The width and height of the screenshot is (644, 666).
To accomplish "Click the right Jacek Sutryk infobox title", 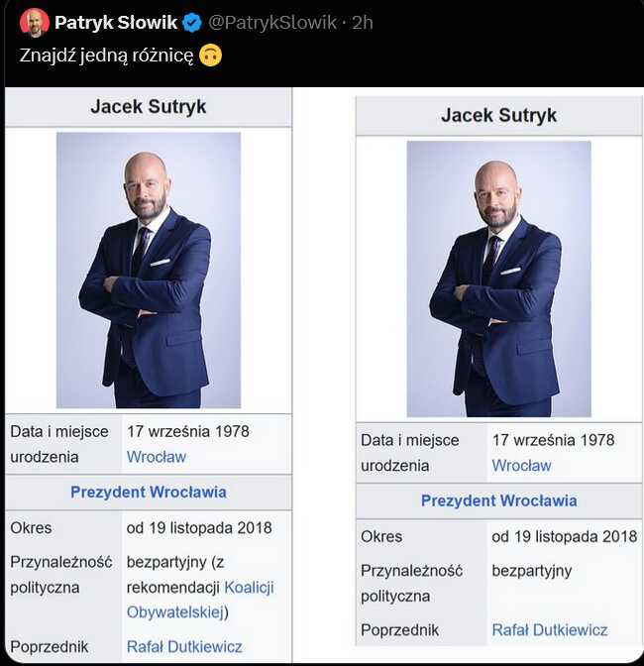I will [498, 115].
